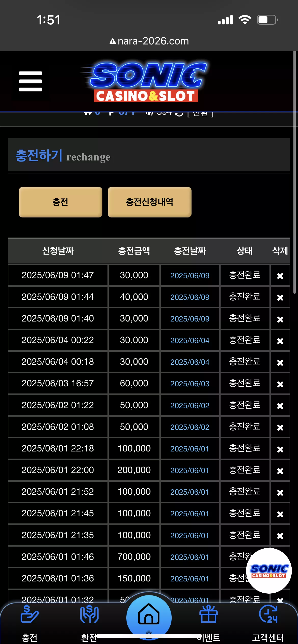This screenshot has width=298, height=644.
Task: Select the 신청날짜 column header
Action: [58, 251]
